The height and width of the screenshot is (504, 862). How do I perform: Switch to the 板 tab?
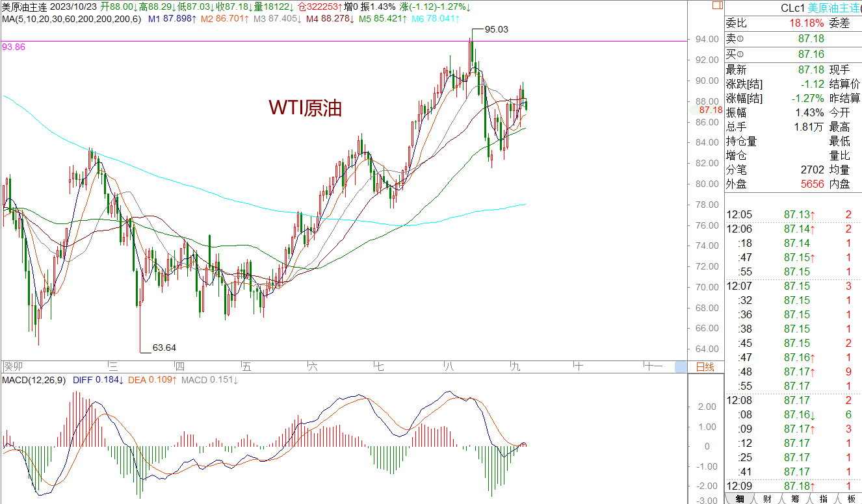pos(851,498)
